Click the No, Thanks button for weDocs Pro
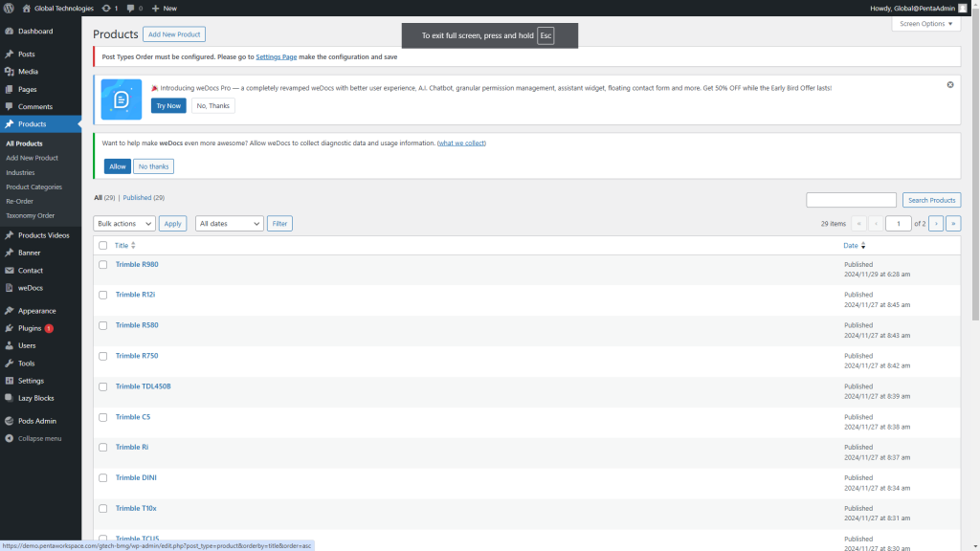 [213, 105]
